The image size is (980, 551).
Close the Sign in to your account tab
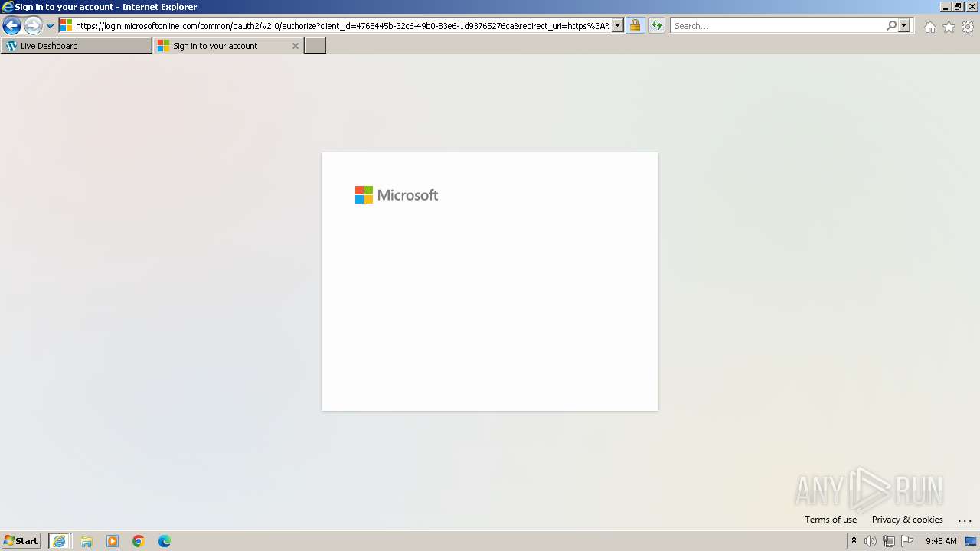[x=296, y=46]
